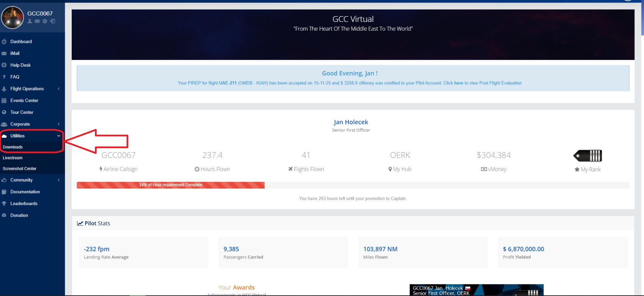
Task: Open the envelope mail icon under GCC0067
Action: (37, 21)
